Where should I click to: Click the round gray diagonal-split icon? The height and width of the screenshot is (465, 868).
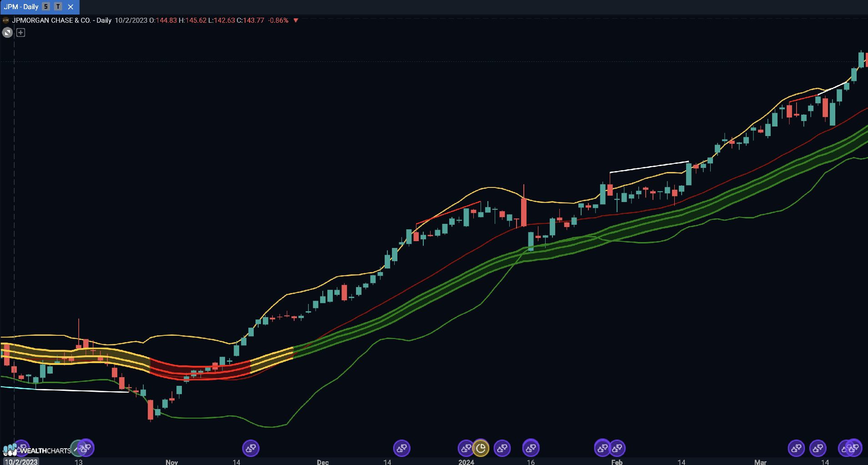[7, 32]
